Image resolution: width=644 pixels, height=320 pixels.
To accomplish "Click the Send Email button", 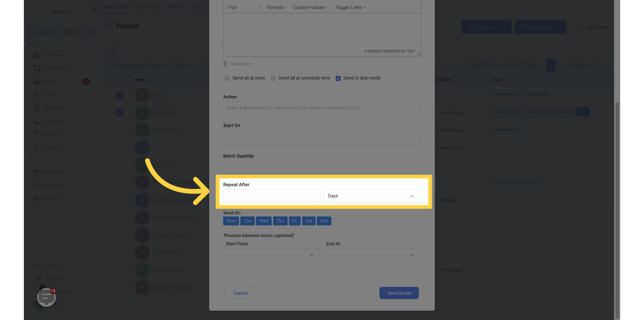I will pos(399,293).
